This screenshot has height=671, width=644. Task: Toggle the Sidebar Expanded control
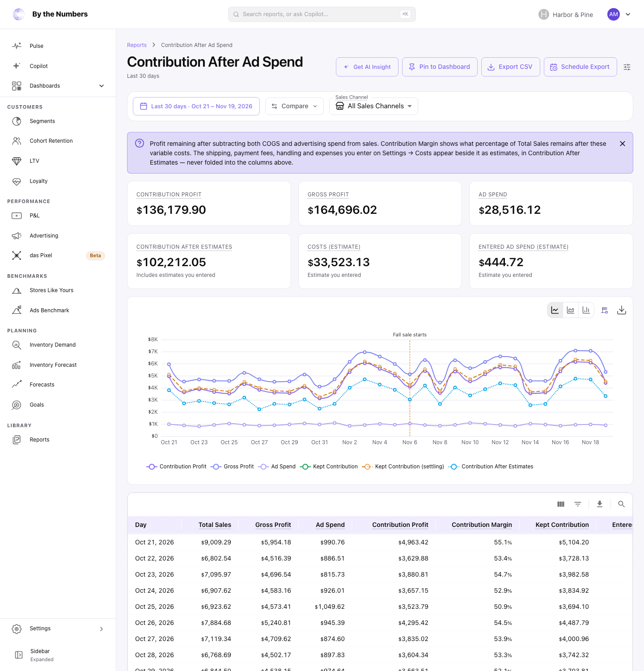click(x=58, y=655)
